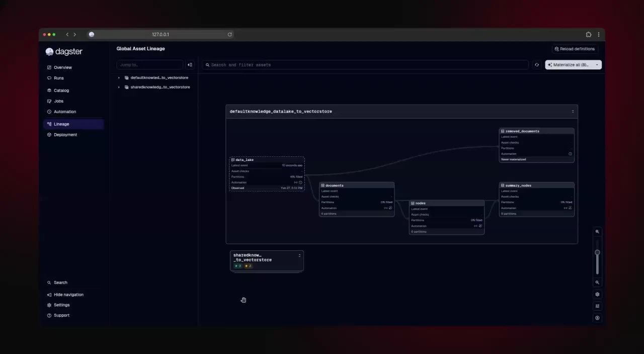644x354 pixels.
Task: Click Materialize all button
Action: (569, 65)
